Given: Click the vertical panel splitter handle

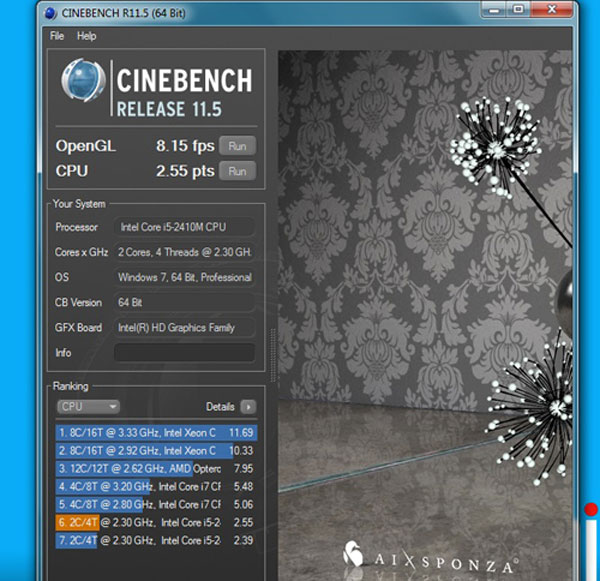Looking at the screenshot, I should pos(273,355).
